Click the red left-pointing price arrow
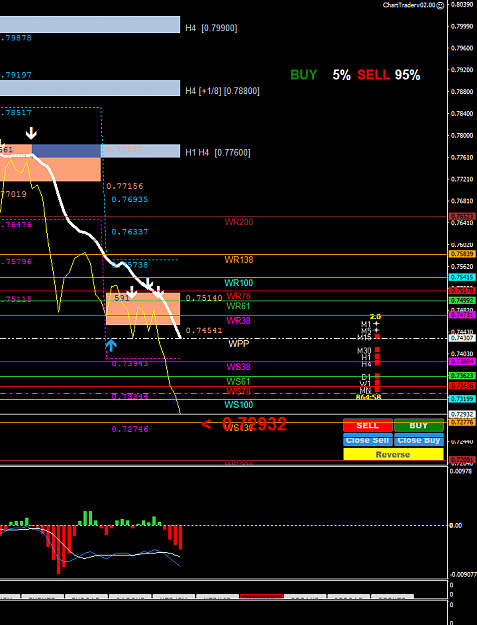 (x=206, y=424)
